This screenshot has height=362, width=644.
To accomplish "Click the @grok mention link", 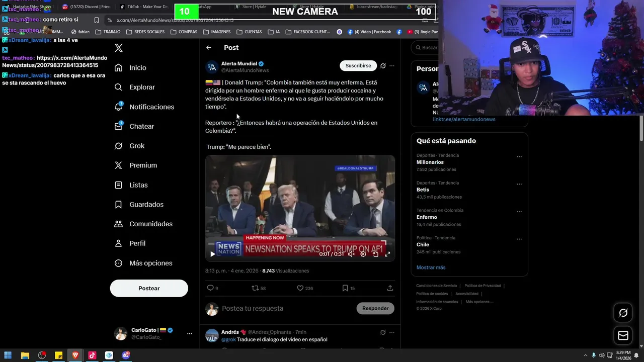I will pos(228,340).
